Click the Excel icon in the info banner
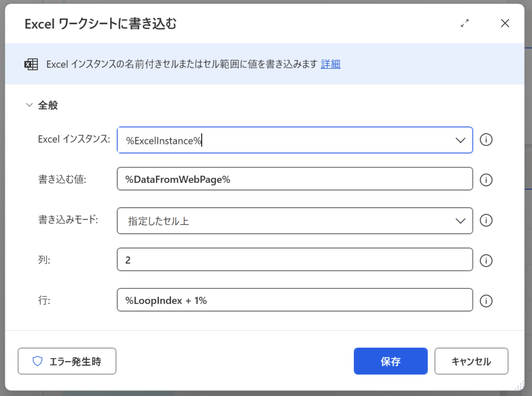Screen dimensions: 532x396 [x=31, y=64]
